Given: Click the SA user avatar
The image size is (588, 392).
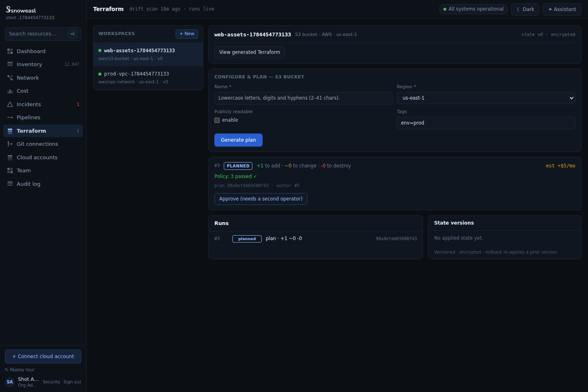Looking at the screenshot, I should click(10, 382).
